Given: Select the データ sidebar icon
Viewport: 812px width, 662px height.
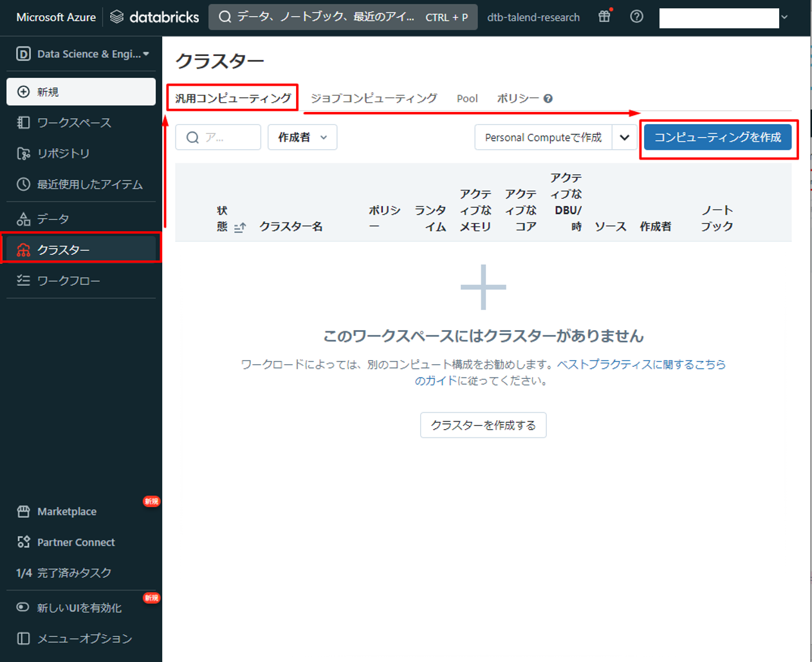Looking at the screenshot, I should click(x=24, y=219).
